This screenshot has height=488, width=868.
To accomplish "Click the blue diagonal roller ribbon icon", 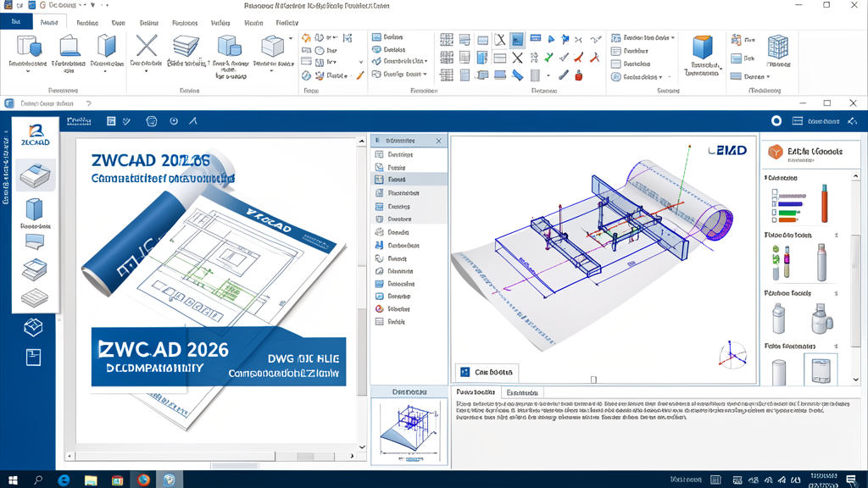I will 518,75.
